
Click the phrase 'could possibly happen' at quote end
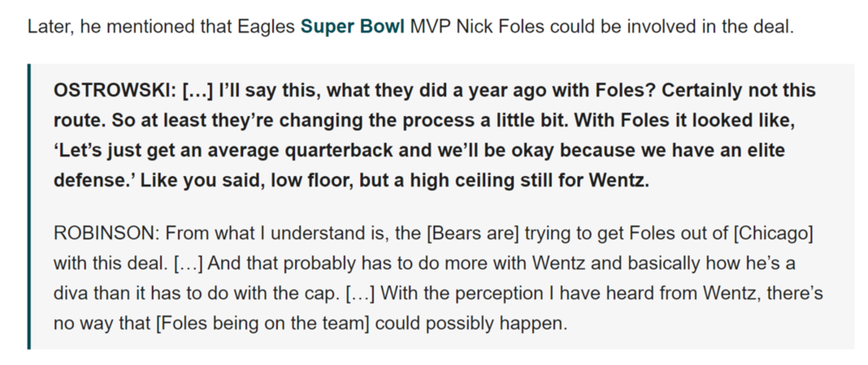491,326
